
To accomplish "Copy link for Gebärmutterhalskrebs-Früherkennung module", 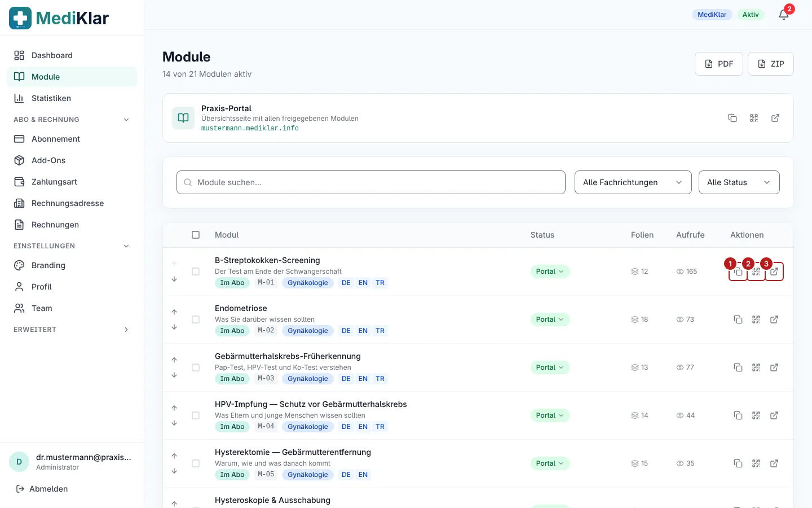I will pos(738,367).
